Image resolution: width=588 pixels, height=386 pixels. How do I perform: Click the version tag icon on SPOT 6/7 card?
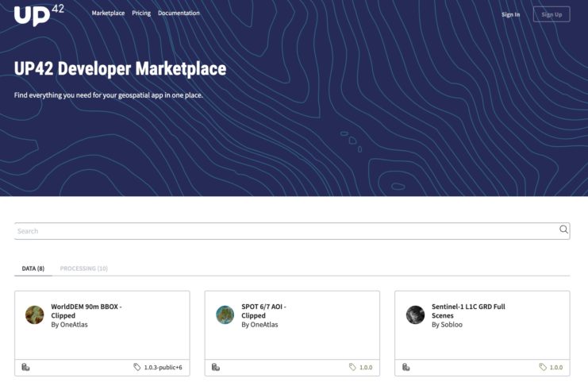352,367
